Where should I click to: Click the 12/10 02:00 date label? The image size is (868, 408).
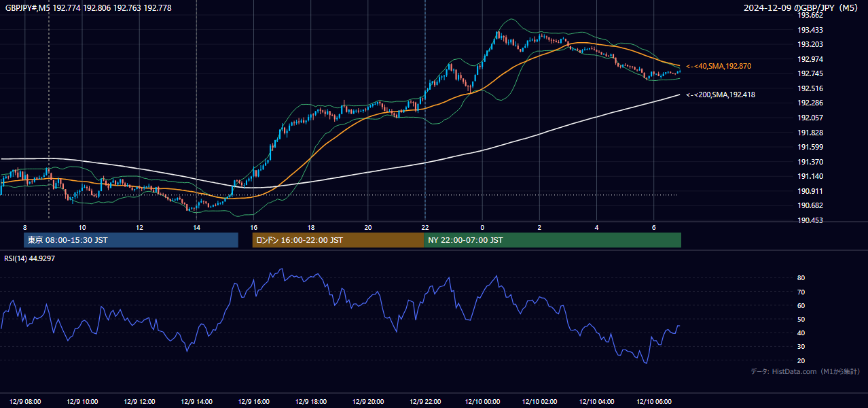pyautogui.click(x=539, y=401)
